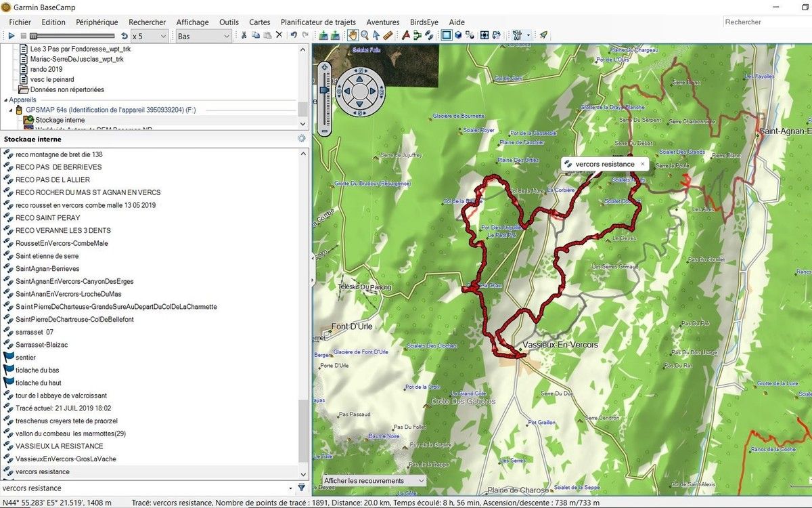This screenshot has height=508, width=812.
Task: Select VassieuxEnVercors-GrosLaVache track
Action: [66, 459]
